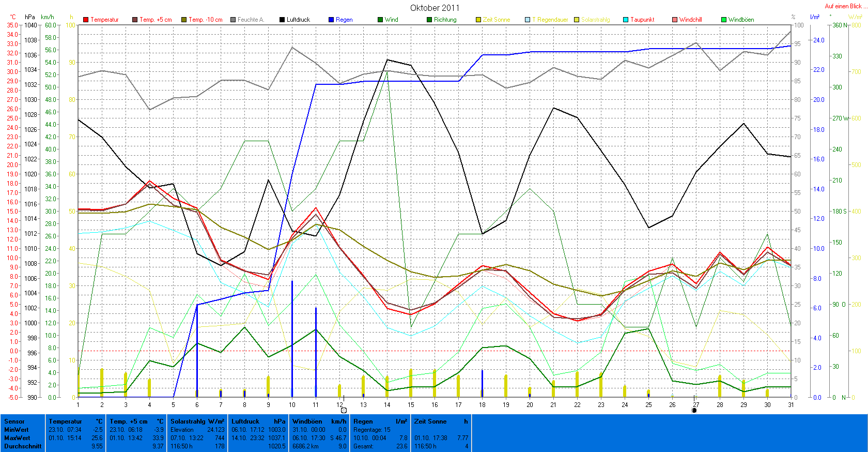The width and height of the screenshot is (868, 452).
Task: Click the pink Windchill legend square
Action: (x=675, y=20)
